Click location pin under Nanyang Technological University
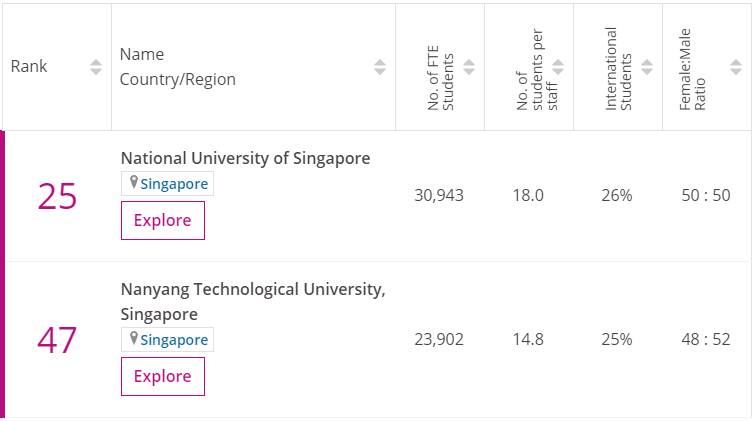This screenshot has width=755, height=421. click(x=132, y=339)
